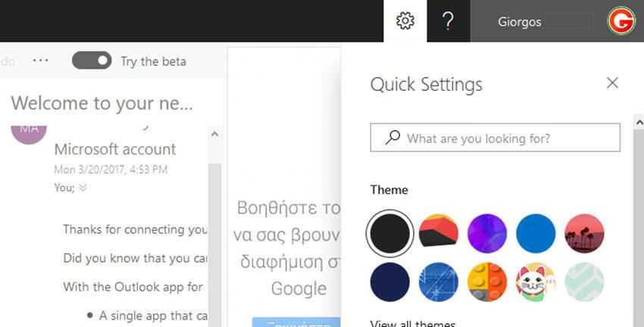The height and width of the screenshot is (327, 644).
Task: Open the Giorgos account avatar
Action: [x=621, y=21]
